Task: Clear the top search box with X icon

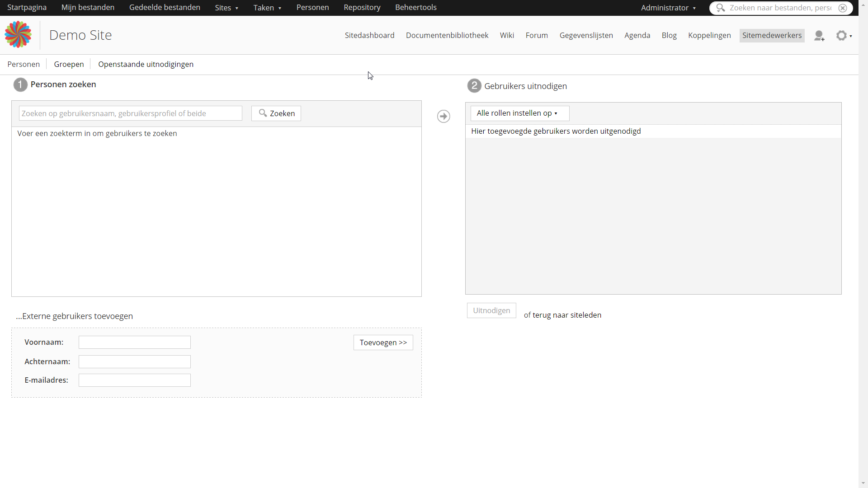Action: tap(843, 8)
